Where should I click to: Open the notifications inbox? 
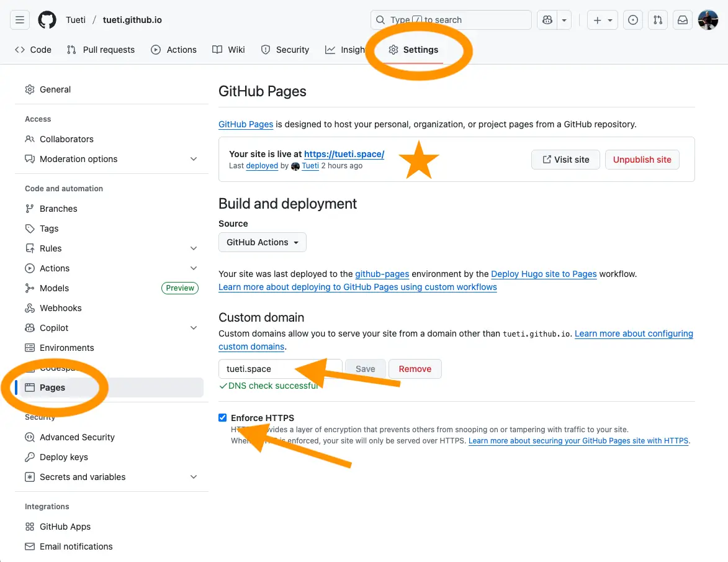pos(682,19)
